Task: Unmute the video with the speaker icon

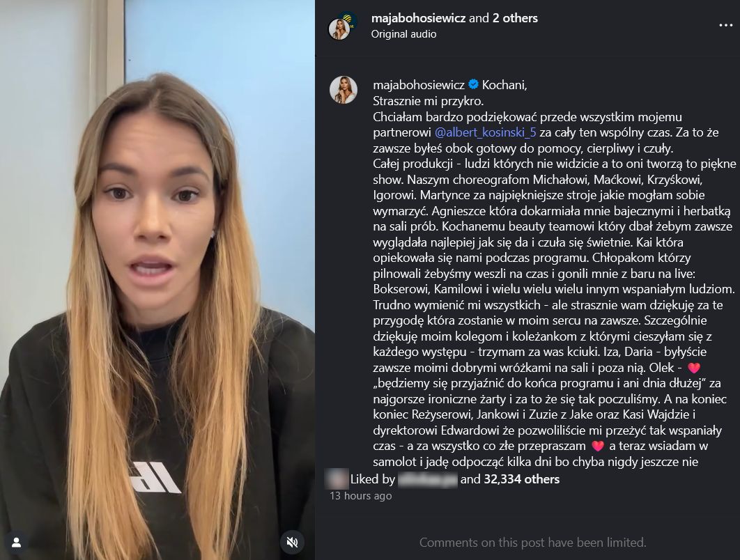Action: 292,542
